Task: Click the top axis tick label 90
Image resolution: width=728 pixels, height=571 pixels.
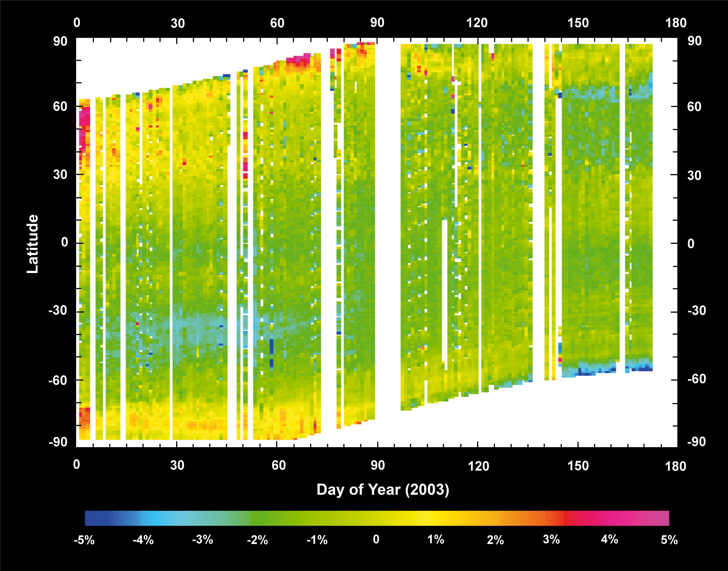Action: [x=377, y=23]
